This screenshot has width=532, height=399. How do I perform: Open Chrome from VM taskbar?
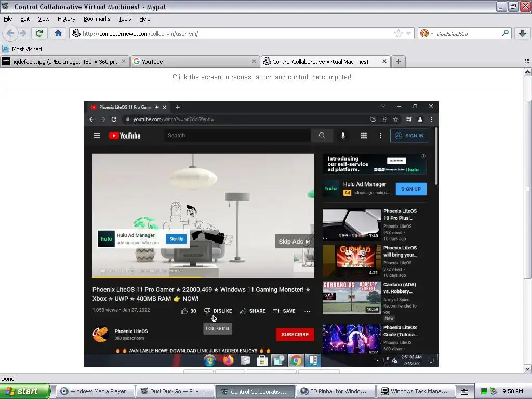[296, 361]
